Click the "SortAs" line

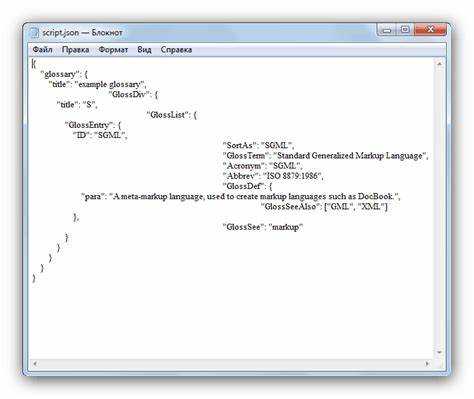click(x=258, y=145)
